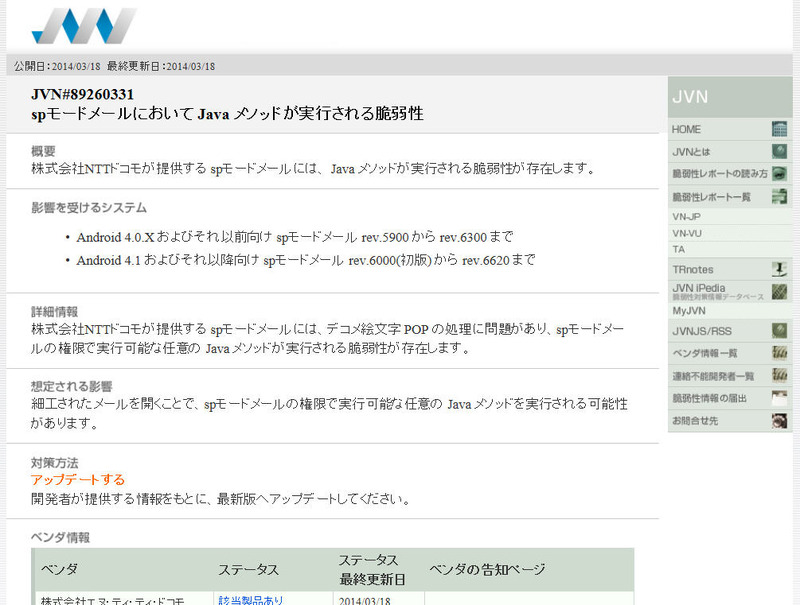800x605 pixels.
Task: Click the JVNJS/RSS icon
Action: [779, 330]
